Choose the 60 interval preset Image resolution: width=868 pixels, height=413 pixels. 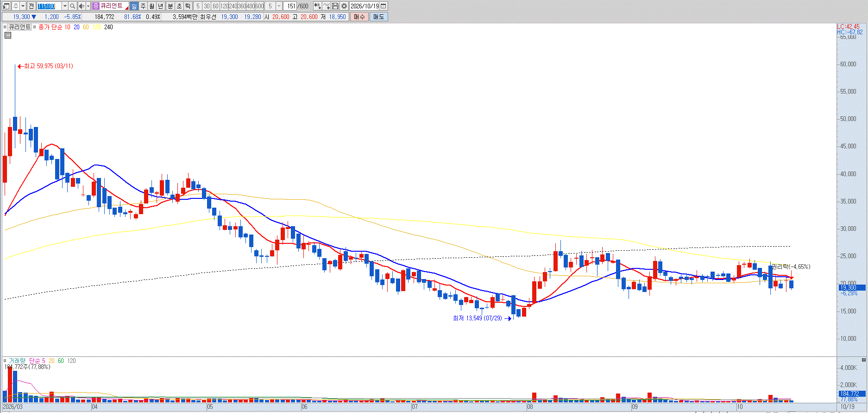pyautogui.click(x=215, y=6)
